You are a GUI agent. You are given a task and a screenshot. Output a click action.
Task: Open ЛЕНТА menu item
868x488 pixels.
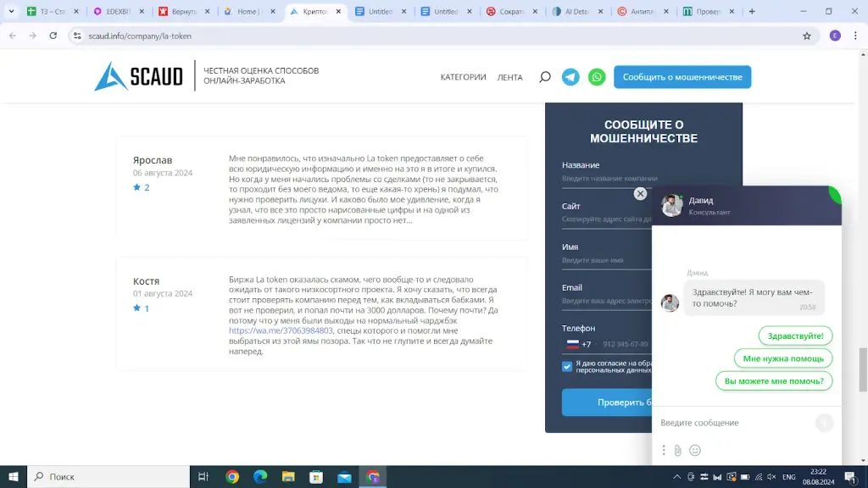(x=509, y=77)
